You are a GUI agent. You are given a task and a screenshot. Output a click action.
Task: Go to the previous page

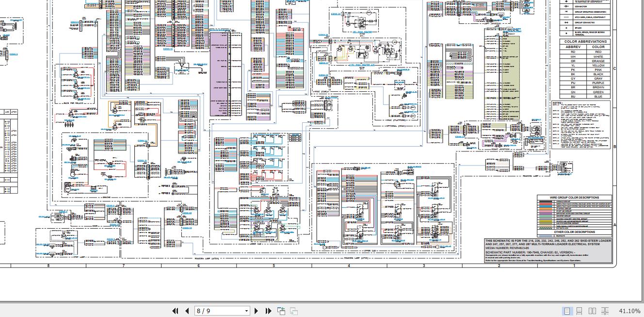pyautogui.click(x=187, y=311)
